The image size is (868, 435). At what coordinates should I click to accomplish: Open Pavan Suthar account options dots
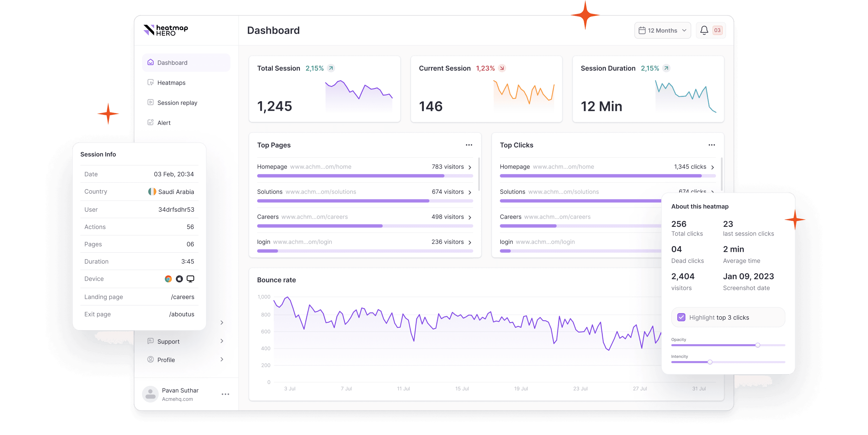(225, 394)
